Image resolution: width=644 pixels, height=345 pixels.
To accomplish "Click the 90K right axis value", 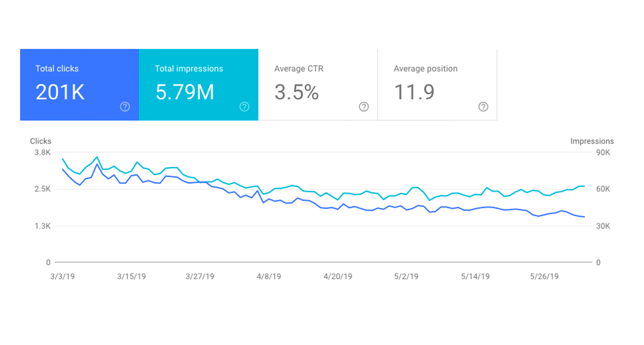I will (x=603, y=152).
